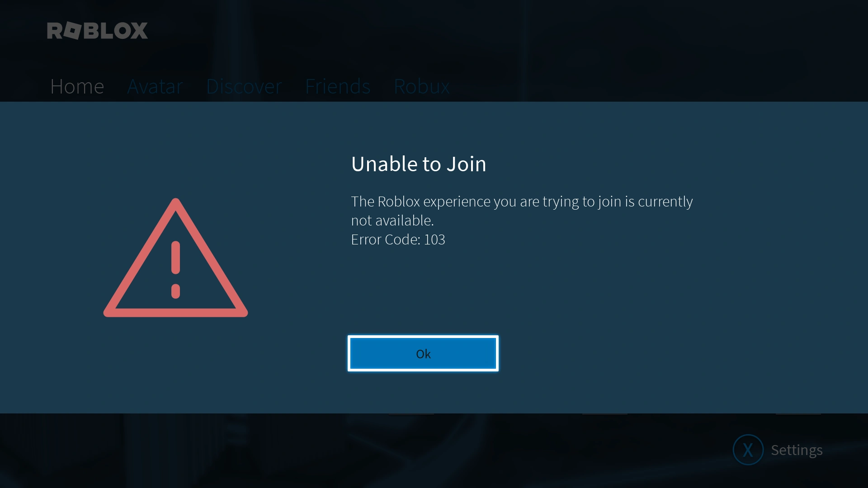Click the word Roblox in the error message

coord(399,202)
